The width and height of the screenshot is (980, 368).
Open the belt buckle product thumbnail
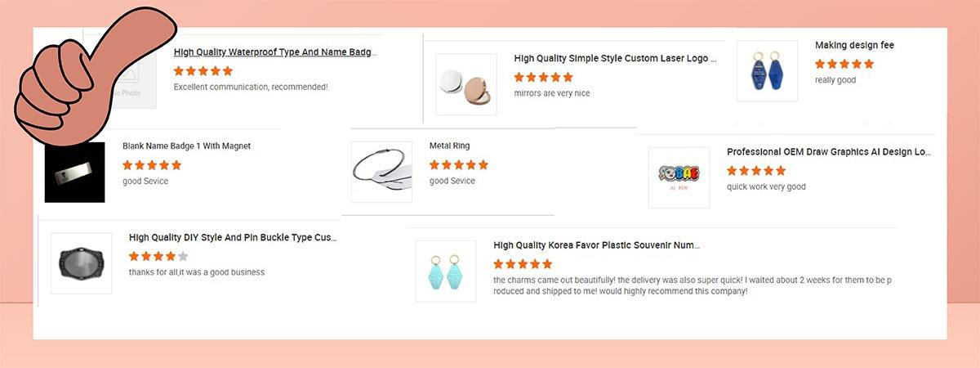pyautogui.click(x=81, y=263)
